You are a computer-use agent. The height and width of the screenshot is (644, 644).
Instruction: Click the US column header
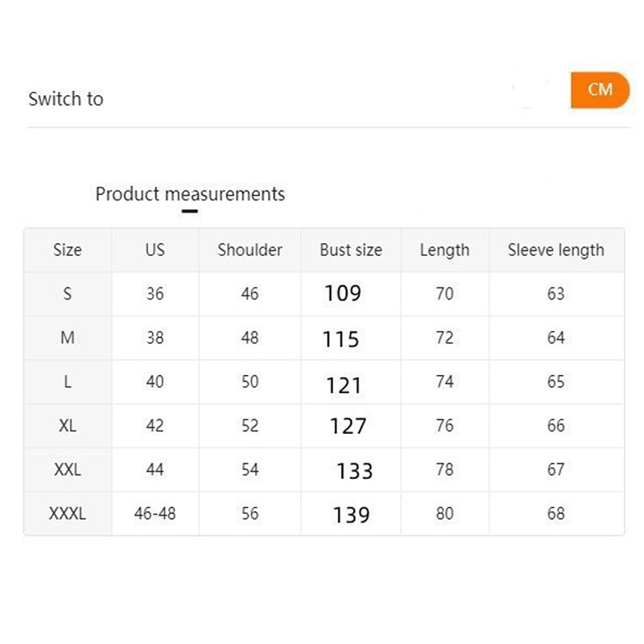[155, 250]
